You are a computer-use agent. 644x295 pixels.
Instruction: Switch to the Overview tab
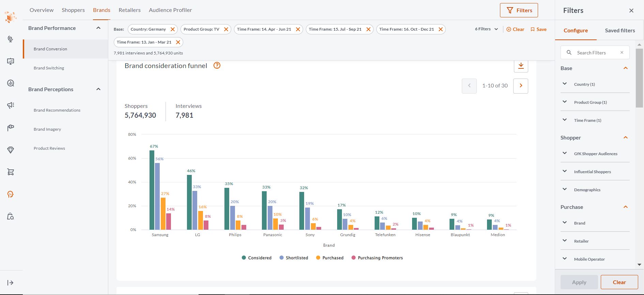click(42, 10)
